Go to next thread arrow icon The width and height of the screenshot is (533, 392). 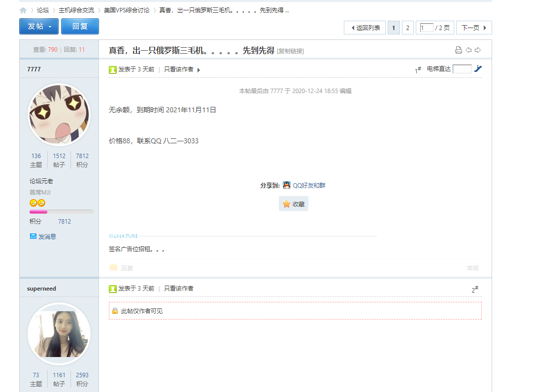coord(478,50)
